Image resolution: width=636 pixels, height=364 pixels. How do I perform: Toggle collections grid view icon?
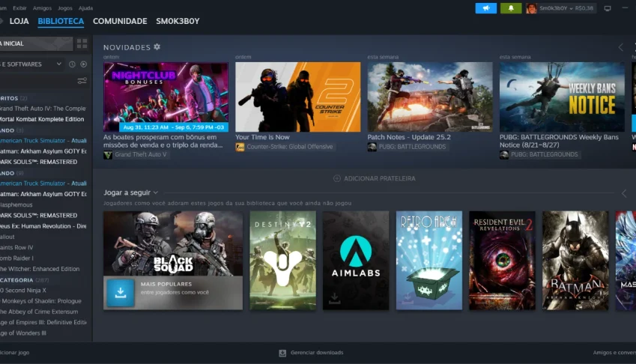click(82, 43)
